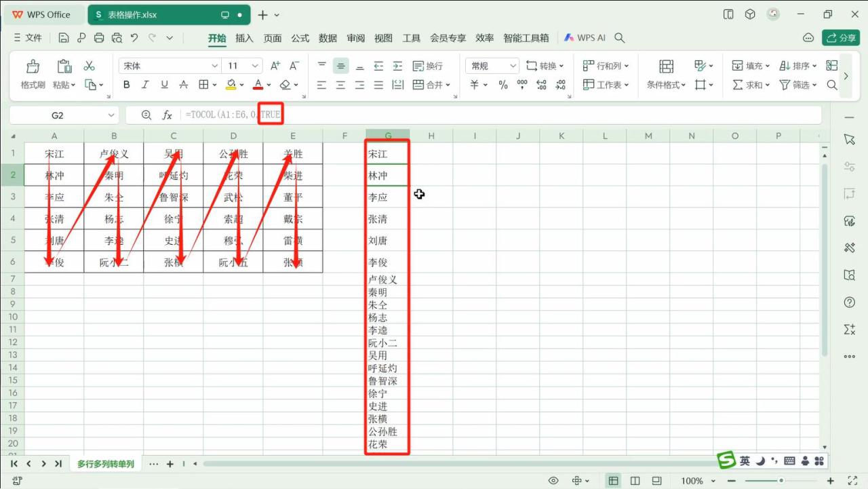The width and height of the screenshot is (868, 489).
Task: Click increase indent icon
Action: pos(397,66)
